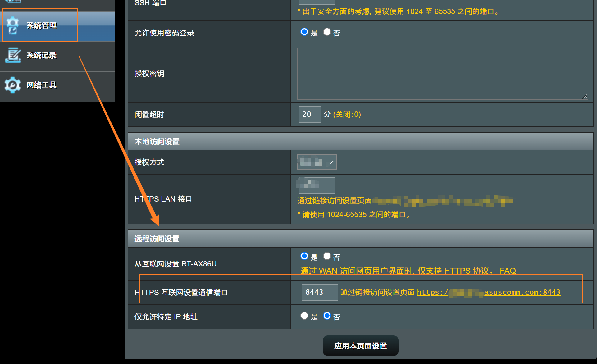597x364 pixels.
Task: Click the 请使用 1024-65535 之间的端口 note
Action: pyautogui.click(x=354, y=215)
